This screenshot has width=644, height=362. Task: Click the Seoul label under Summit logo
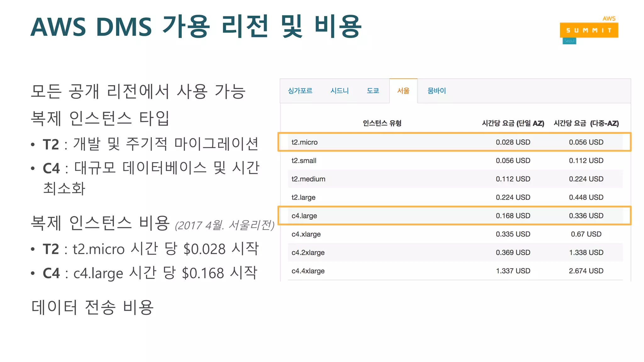[x=569, y=41]
